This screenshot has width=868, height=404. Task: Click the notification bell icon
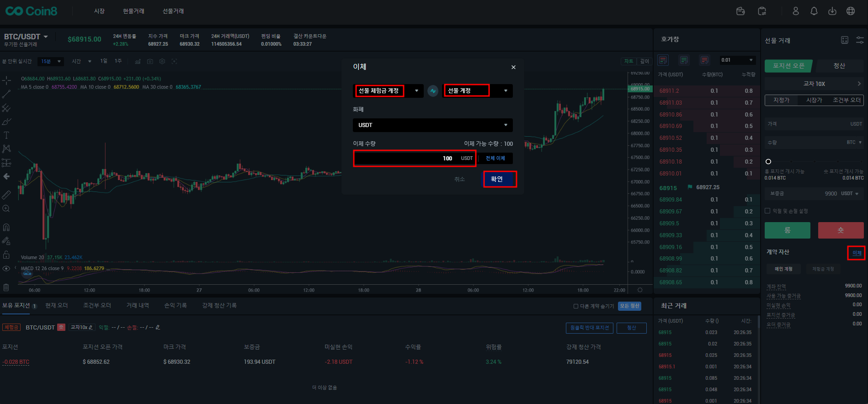pos(814,11)
